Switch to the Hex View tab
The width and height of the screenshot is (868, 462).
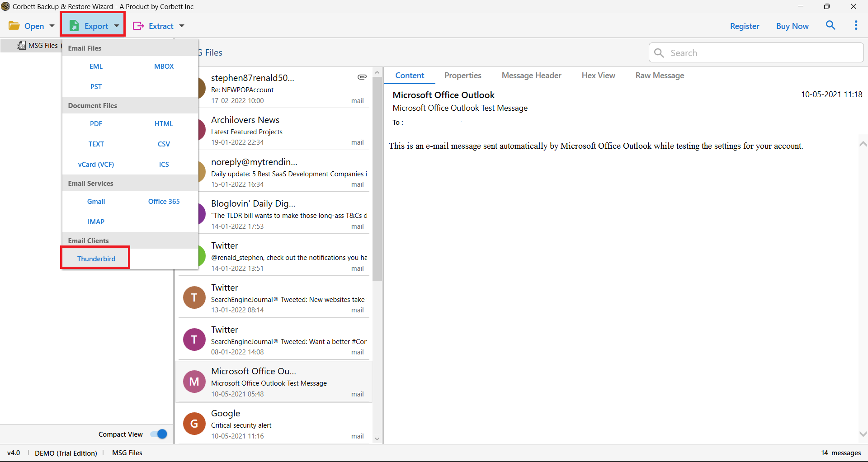click(x=598, y=75)
